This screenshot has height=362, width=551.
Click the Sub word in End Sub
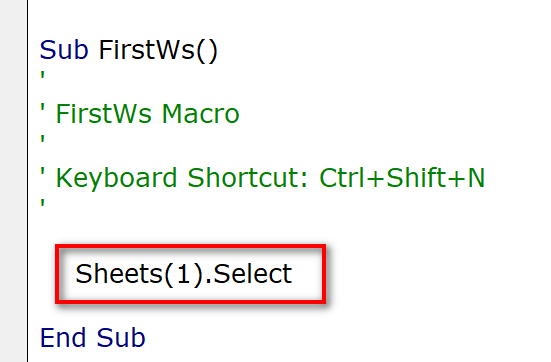click(x=121, y=338)
